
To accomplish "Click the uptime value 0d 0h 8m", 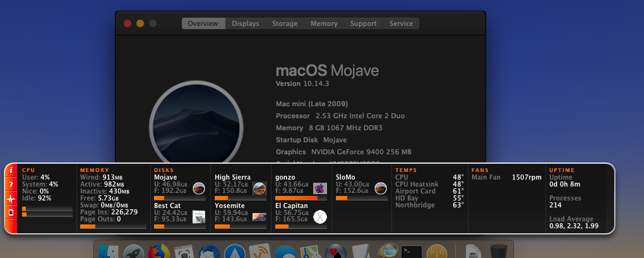I will pos(564,185).
